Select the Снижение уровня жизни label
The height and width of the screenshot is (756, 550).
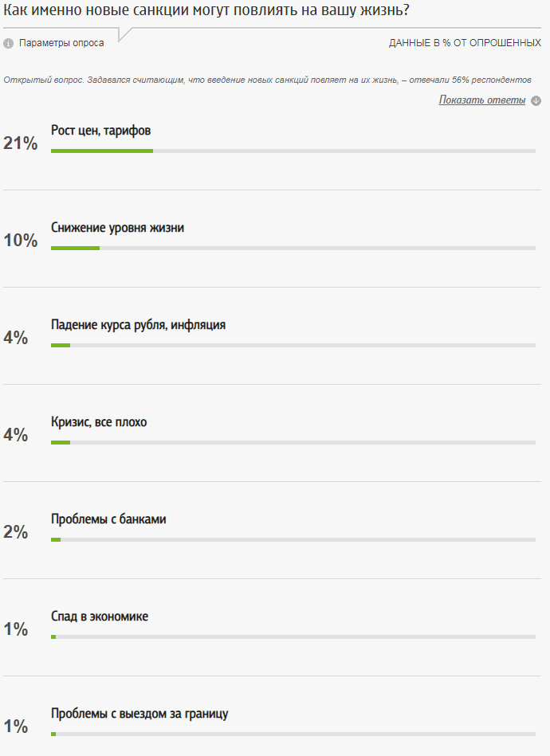pos(117,227)
